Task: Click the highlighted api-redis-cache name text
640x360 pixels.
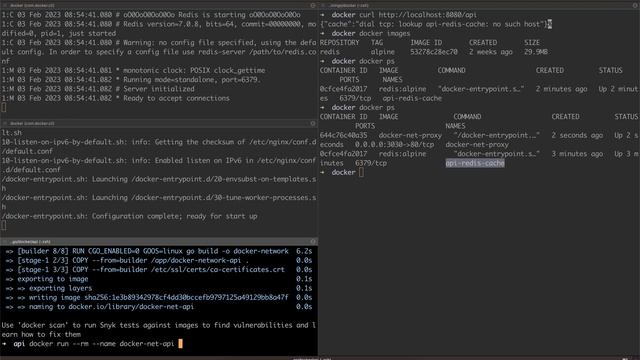Action: 475,163
